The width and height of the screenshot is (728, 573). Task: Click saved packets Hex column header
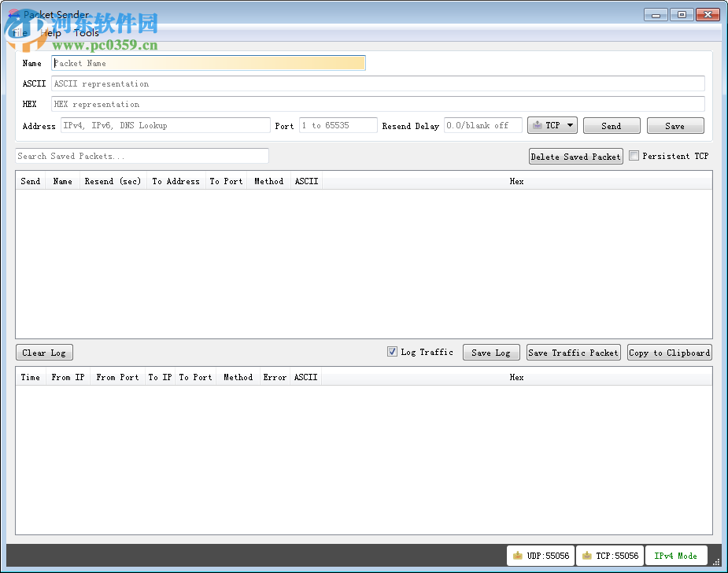point(517,181)
